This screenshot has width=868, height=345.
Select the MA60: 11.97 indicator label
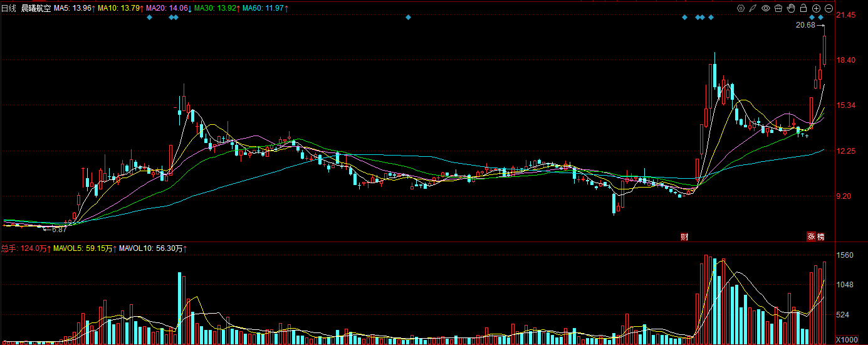click(265, 8)
